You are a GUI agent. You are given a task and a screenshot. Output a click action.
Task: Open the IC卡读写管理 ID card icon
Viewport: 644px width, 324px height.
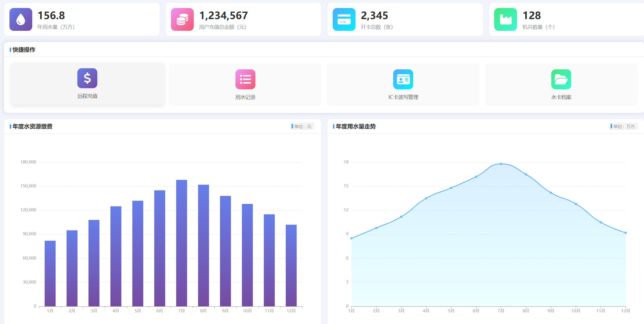(x=403, y=79)
